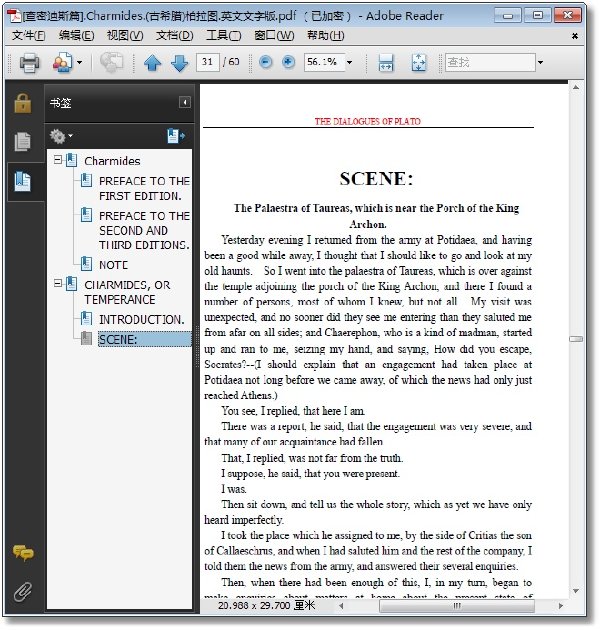Open the 编辑(E) menu
Image resolution: width=600 pixels, height=630 pixels.
click(x=76, y=36)
